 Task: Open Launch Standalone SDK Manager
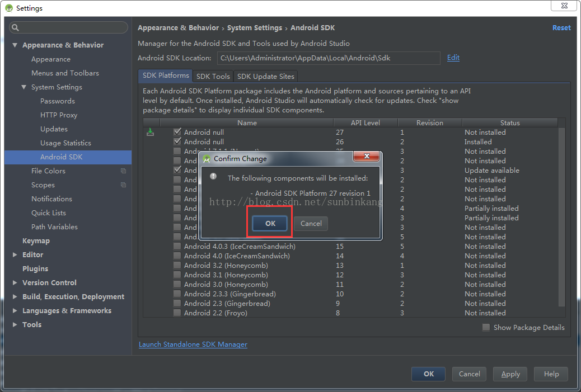[x=193, y=344]
